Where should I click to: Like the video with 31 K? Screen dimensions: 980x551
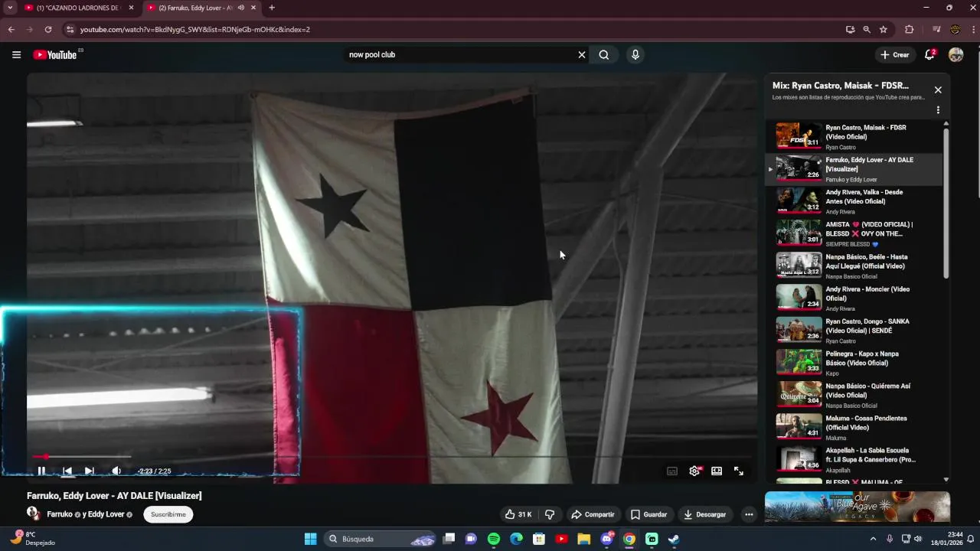(x=518, y=514)
